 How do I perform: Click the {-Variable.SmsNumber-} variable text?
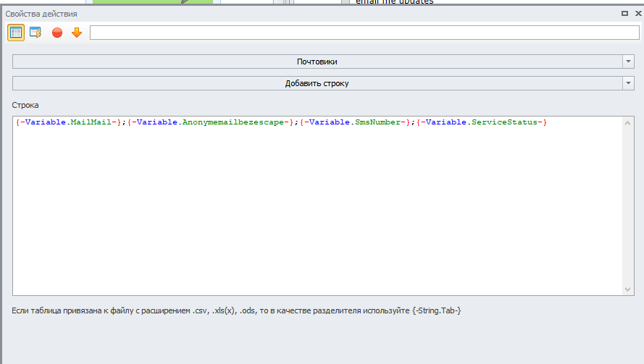tap(355, 122)
